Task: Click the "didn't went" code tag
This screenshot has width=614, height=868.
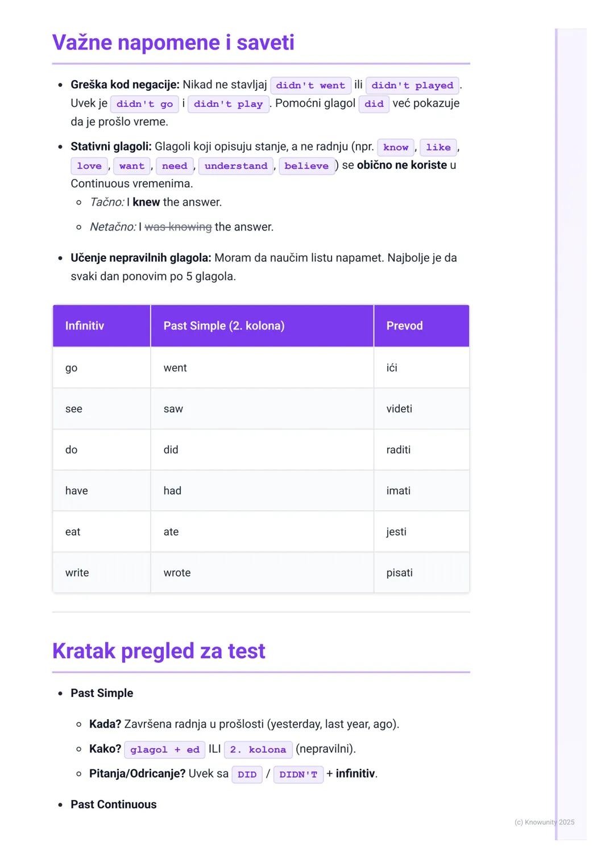Action: coord(310,85)
